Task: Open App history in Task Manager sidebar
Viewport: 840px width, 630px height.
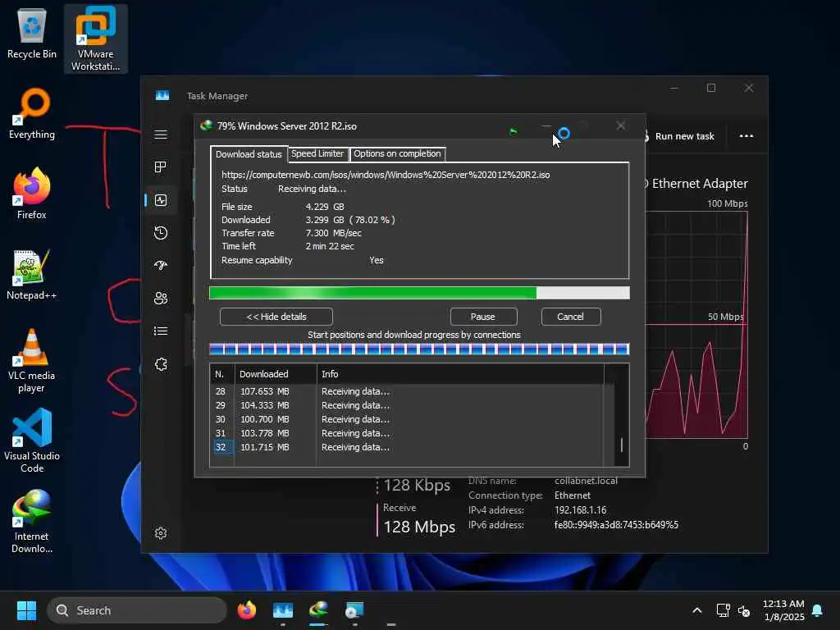Action: [x=161, y=233]
